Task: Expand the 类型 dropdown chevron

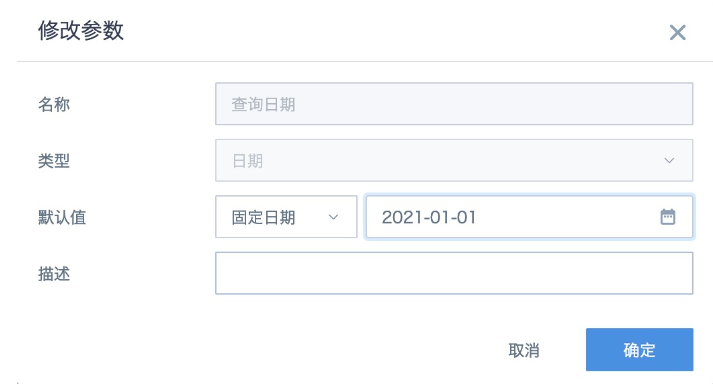Action: [669, 160]
